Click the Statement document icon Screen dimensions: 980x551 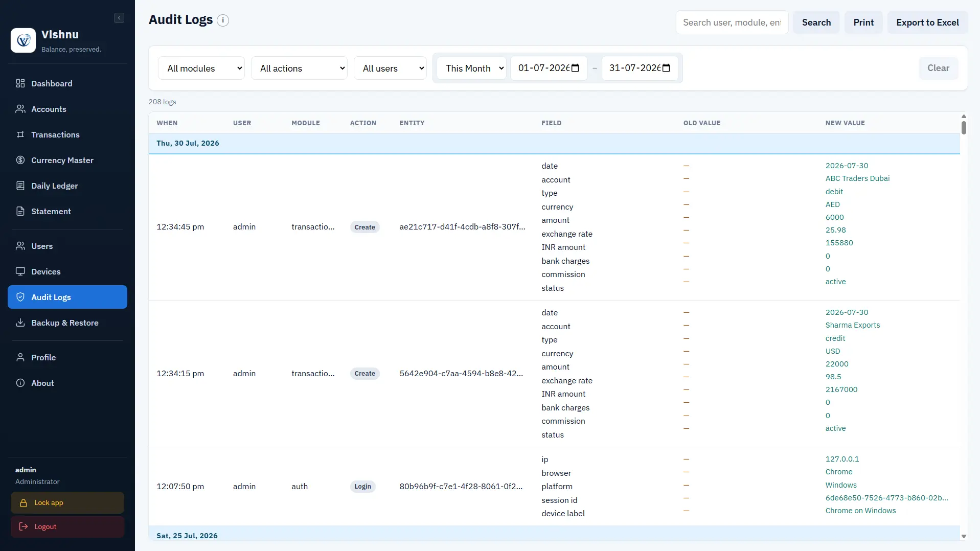(x=20, y=211)
